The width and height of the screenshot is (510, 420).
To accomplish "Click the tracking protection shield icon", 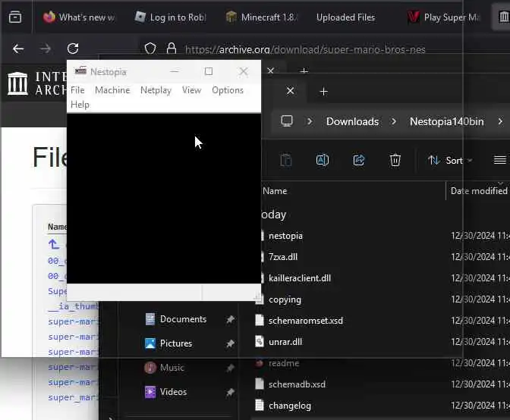I will click(150, 49).
